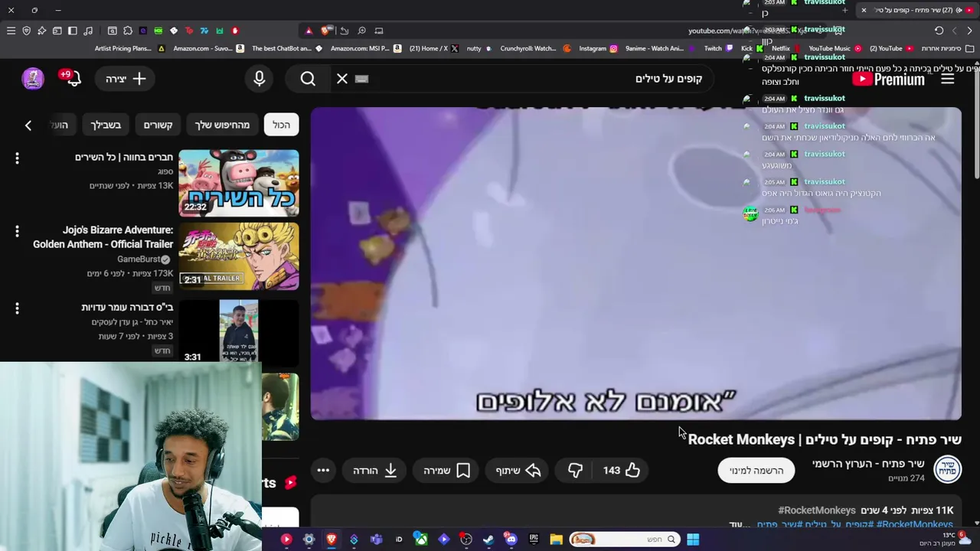Click the Windows Start button

tap(693, 540)
